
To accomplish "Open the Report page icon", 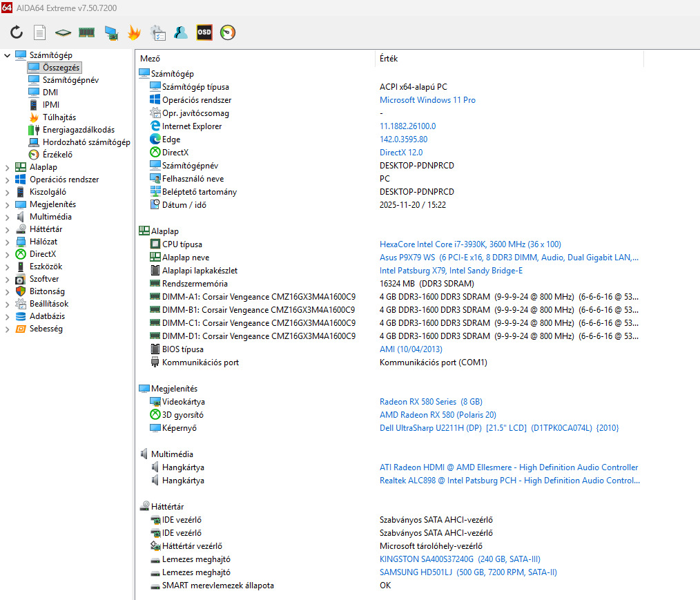I will 40,32.
